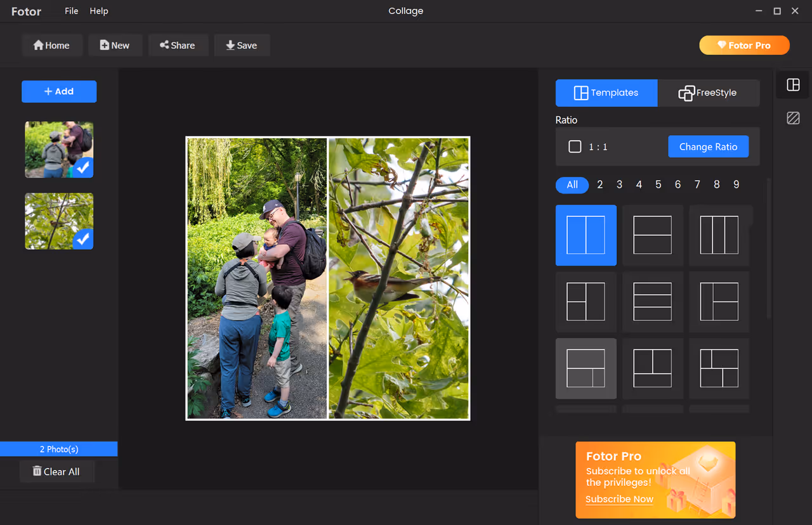Viewport: 812px width, 525px height.
Task: Select the two vertical columns template
Action: [x=586, y=235]
